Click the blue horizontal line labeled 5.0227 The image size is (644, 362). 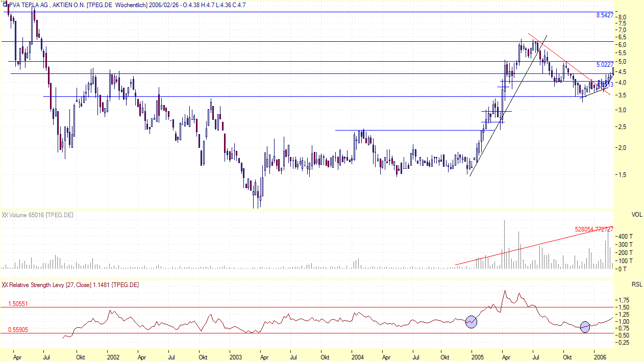pyautogui.click(x=306, y=61)
